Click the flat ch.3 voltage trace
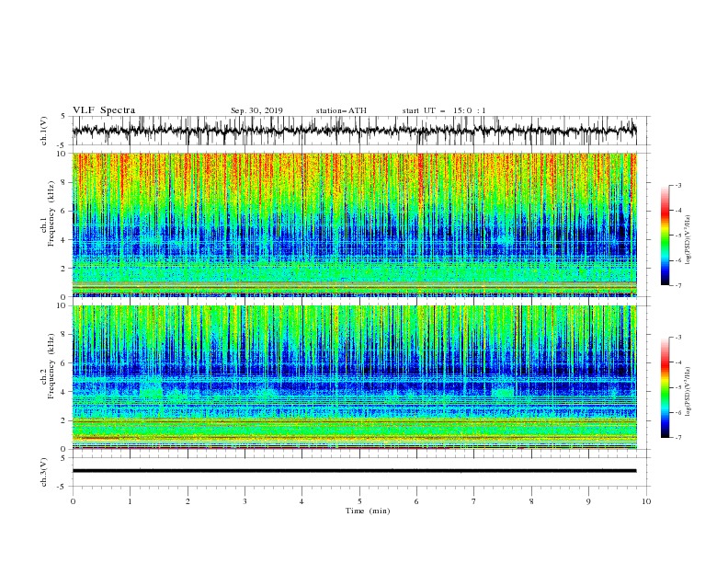 pyautogui.click(x=354, y=471)
